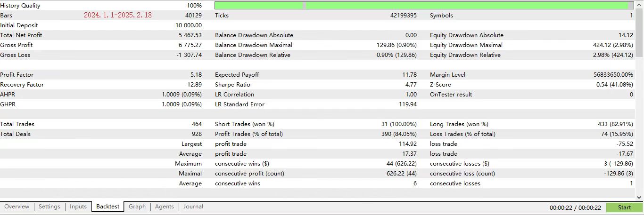
Task: Click the Profit Factor row label
Action: (17, 75)
